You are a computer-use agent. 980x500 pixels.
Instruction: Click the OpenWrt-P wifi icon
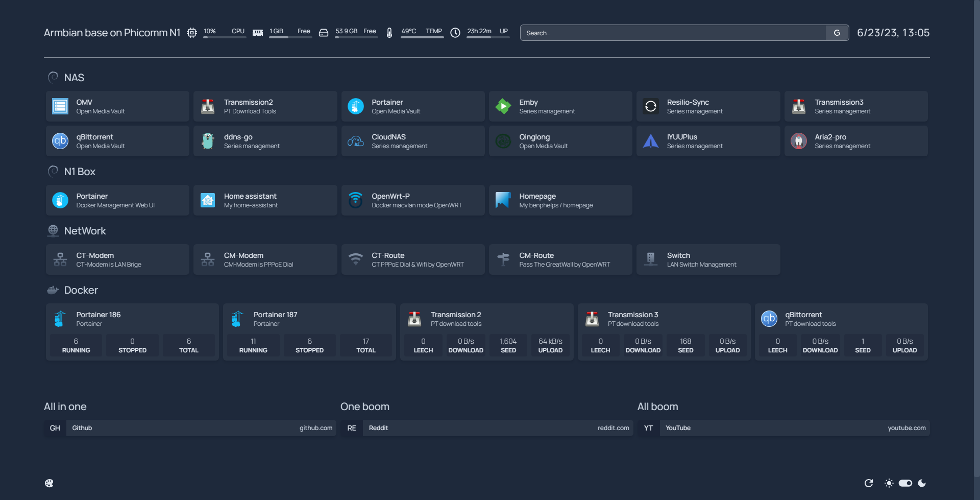point(355,200)
